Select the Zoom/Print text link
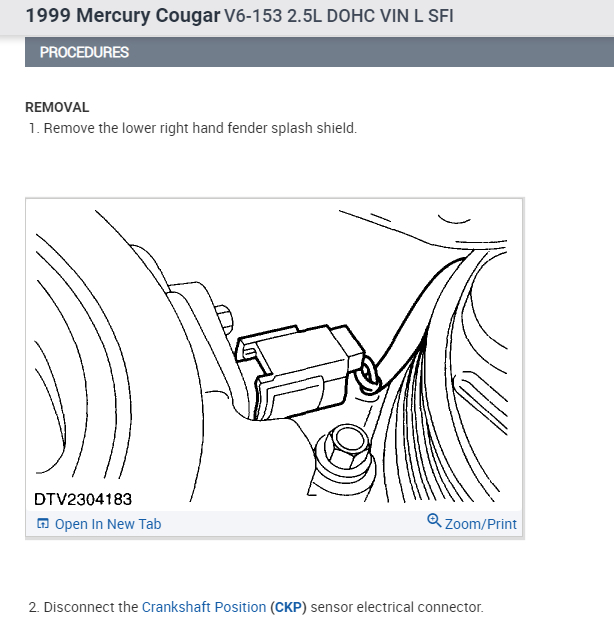 point(481,524)
